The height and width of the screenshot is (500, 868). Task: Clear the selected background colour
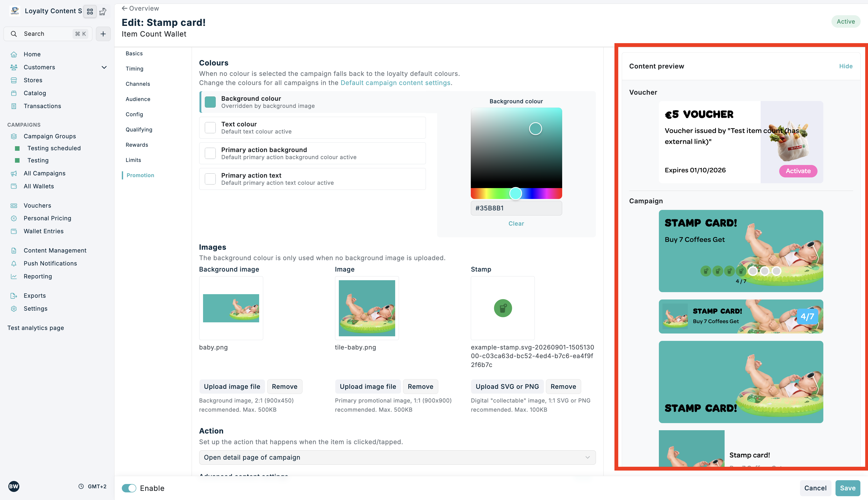coord(516,224)
